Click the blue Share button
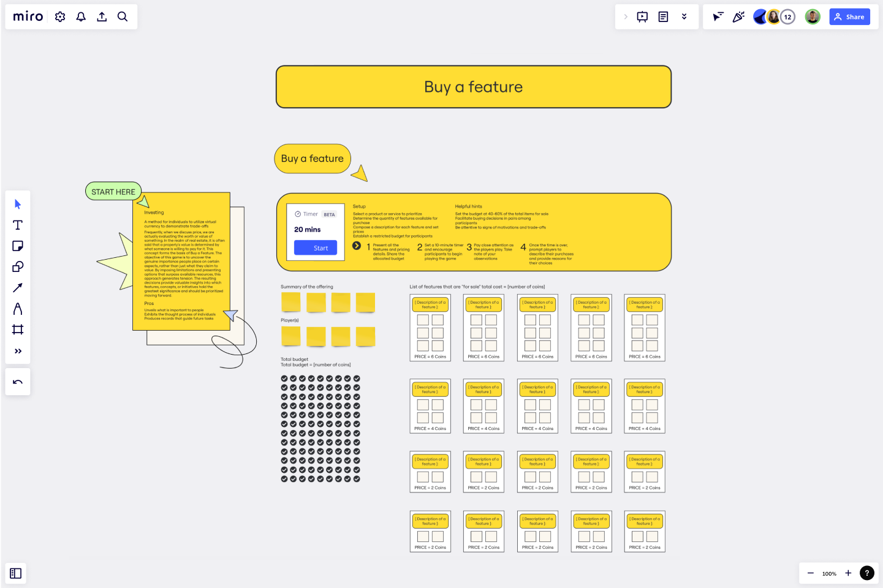883x588 pixels. 849,17
